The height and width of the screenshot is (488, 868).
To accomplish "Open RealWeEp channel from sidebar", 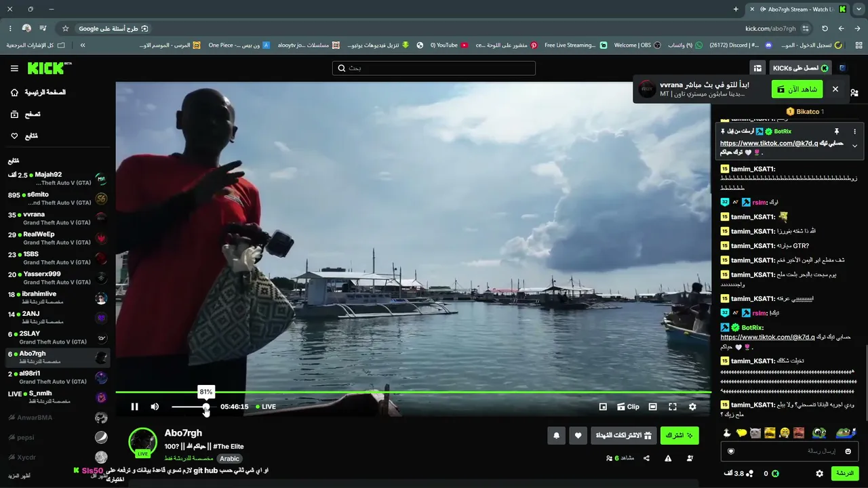I will coord(58,239).
